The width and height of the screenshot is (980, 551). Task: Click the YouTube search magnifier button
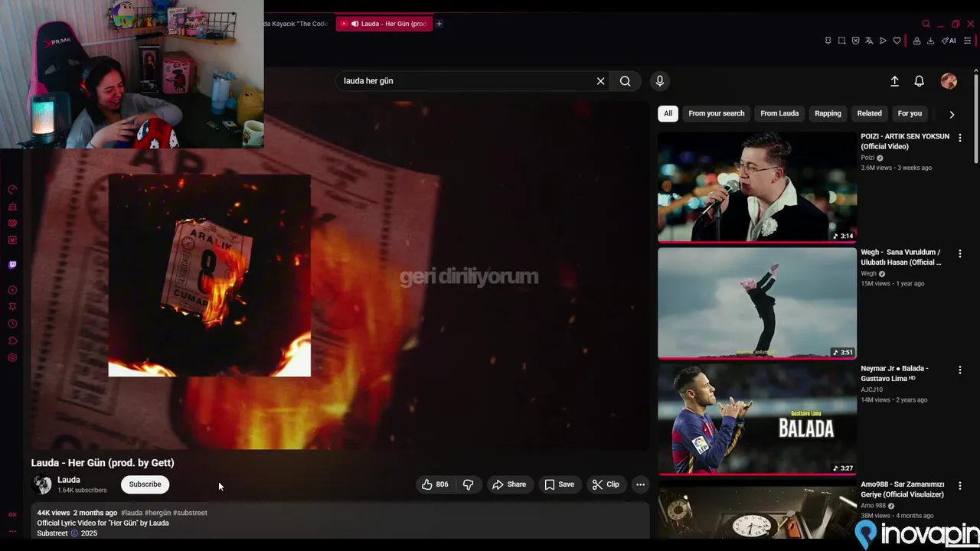(x=626, y=81)
